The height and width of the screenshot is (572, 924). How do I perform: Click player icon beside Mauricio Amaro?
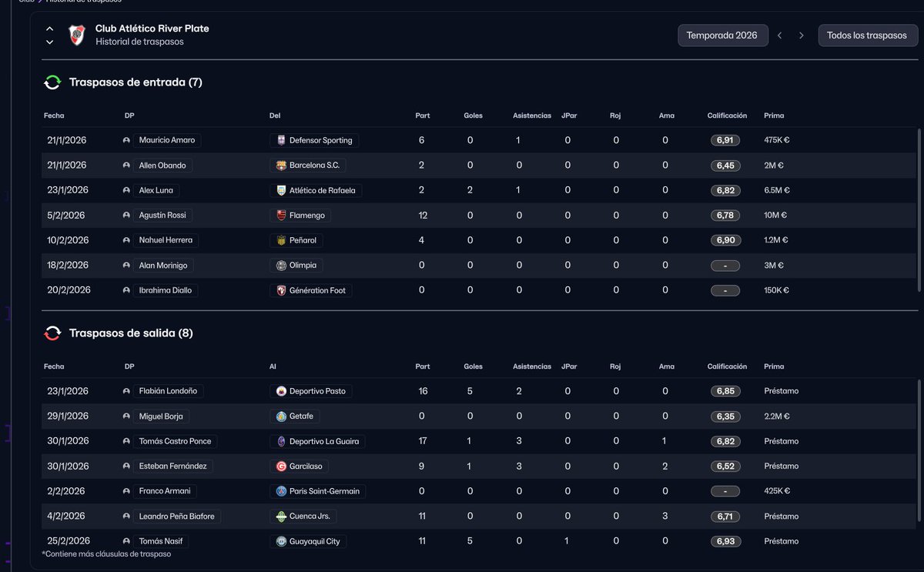(126, 140)
